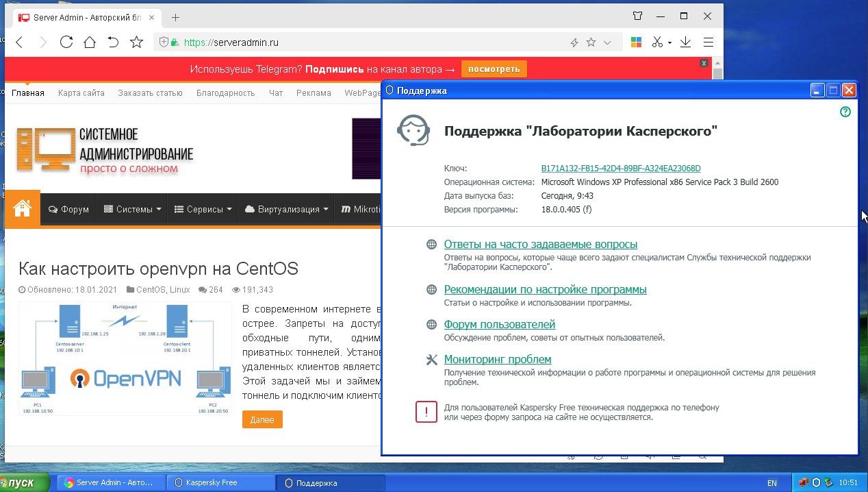Click the shirt skin icon in title bar
Image resolution: width=868 pixels, height=492 pixels.
637,16
